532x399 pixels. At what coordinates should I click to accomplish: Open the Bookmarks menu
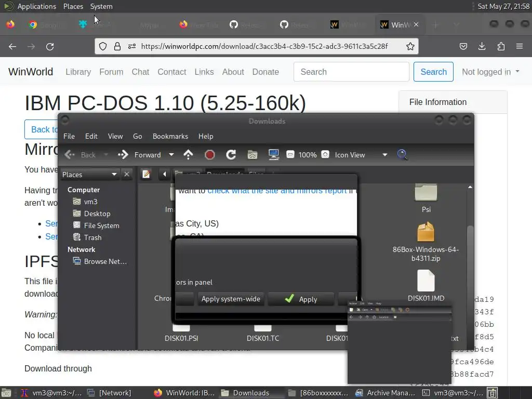170,136
